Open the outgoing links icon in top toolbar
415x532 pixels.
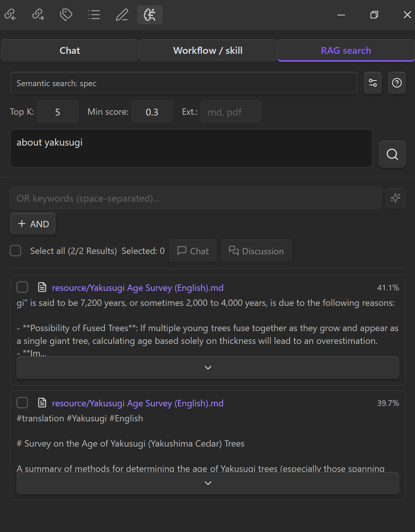click(38, 15)
